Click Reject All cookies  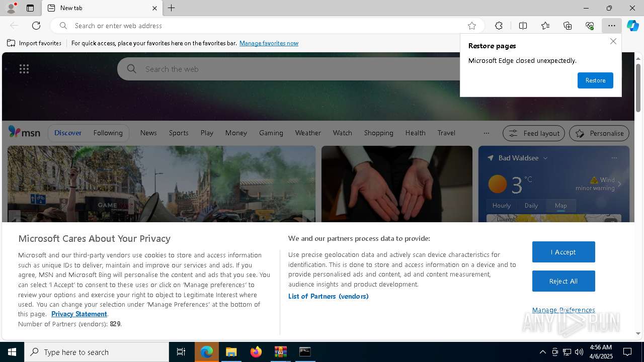[563, 281]
